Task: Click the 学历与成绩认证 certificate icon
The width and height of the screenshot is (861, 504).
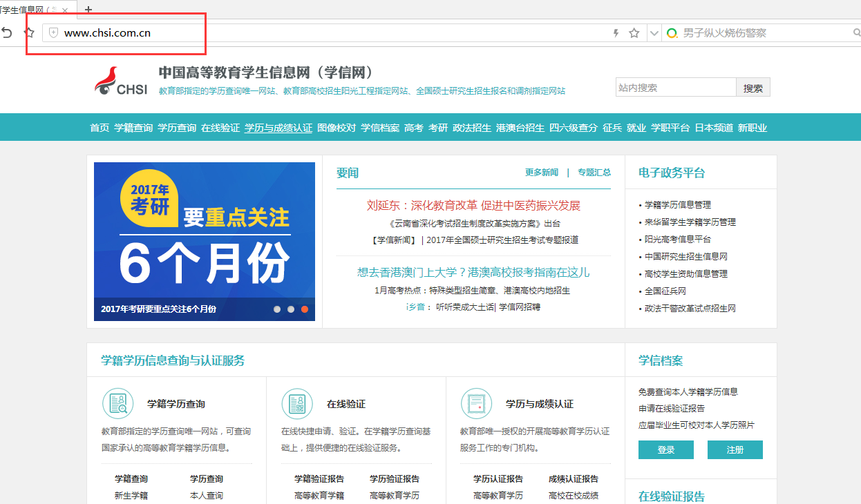Action: (476, 403)
